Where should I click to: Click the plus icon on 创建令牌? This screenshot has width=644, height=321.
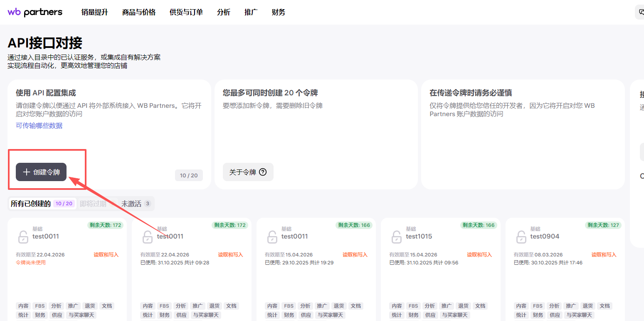point(27,172)
